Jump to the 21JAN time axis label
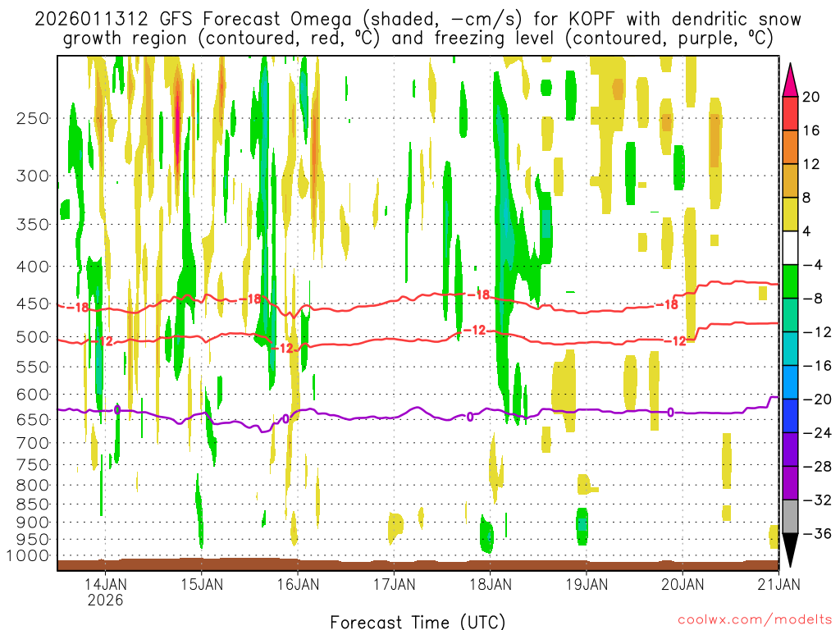This screenshot has width=840, height=630. click(x=778, y=585)
